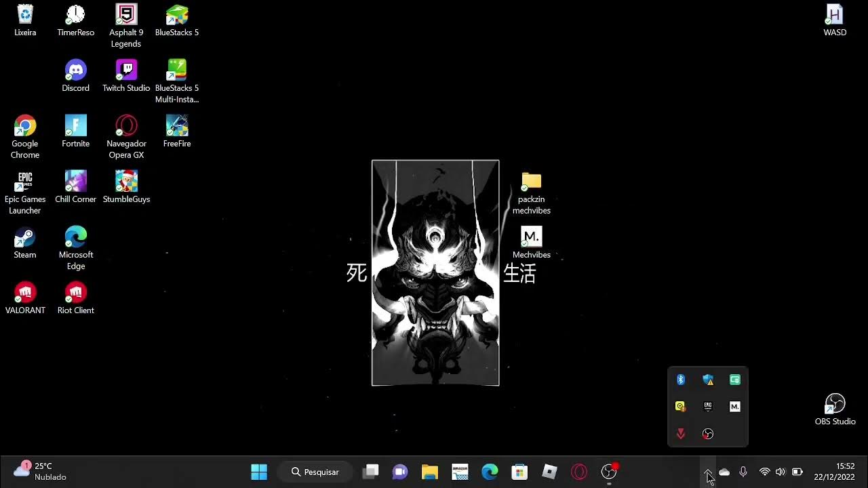Click the yellow checkmark tray icon
The width and height of the screenshot is (868, 488).
click(x=681, y=407)
